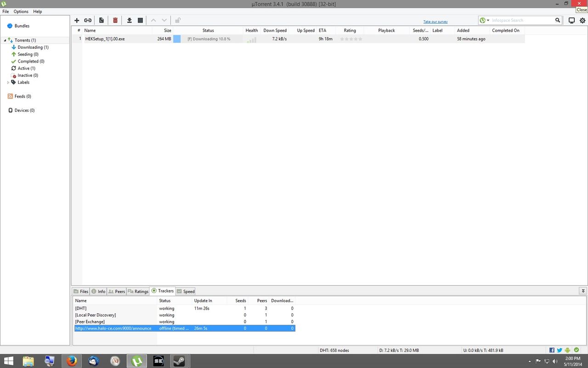Image resolution: width=588 pixels, height=368 pixels.
Task: Click the Remote monitor icon in toolbar
Action: [572, 20]
